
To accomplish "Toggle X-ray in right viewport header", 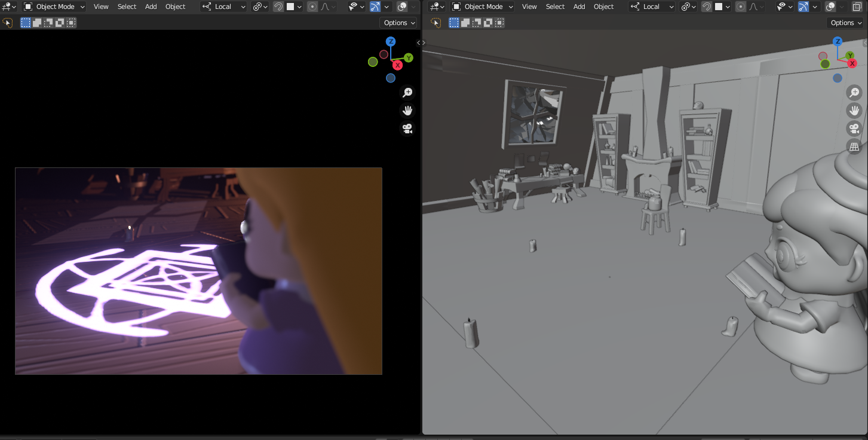I will (x=856, y=7).
